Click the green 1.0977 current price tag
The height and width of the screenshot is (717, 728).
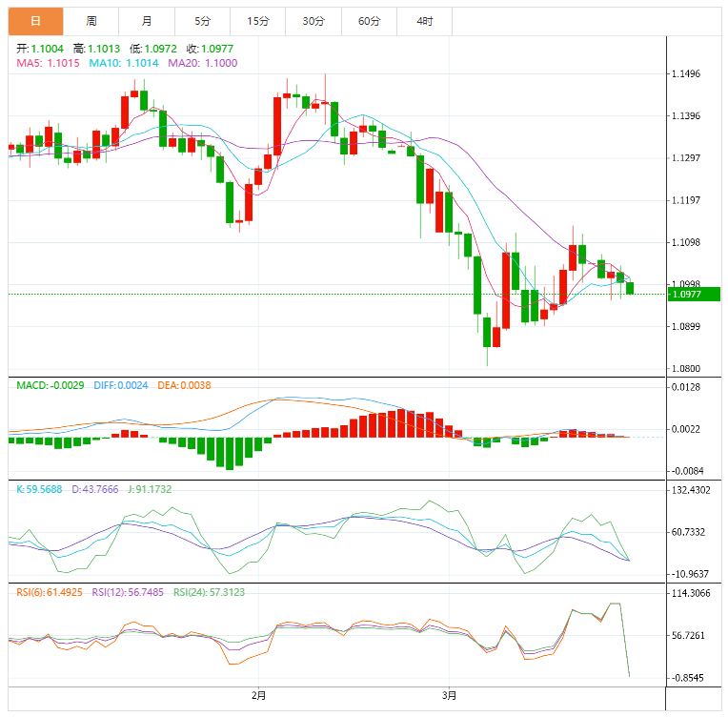[x=694, y=295]
